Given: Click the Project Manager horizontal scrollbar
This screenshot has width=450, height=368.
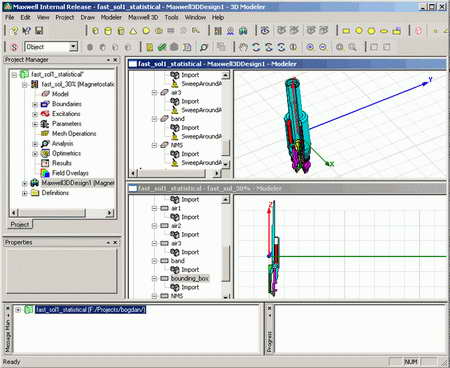Looking at the screenshot, I should coord(62,213).
